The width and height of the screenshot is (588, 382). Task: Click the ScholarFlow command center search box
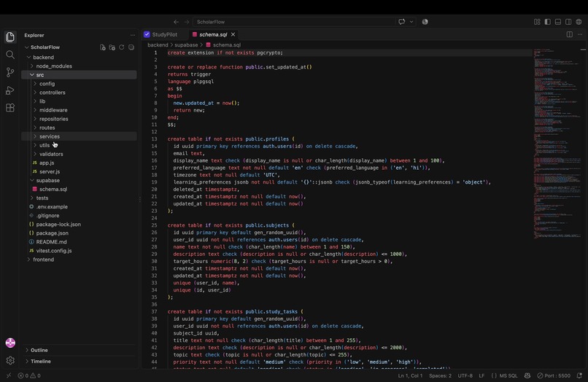293,22
